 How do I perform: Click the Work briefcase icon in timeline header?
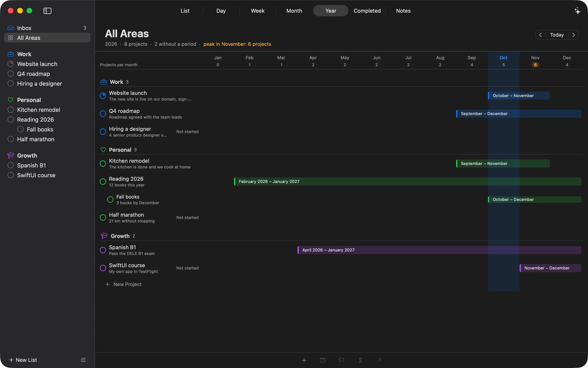(104, 82)
